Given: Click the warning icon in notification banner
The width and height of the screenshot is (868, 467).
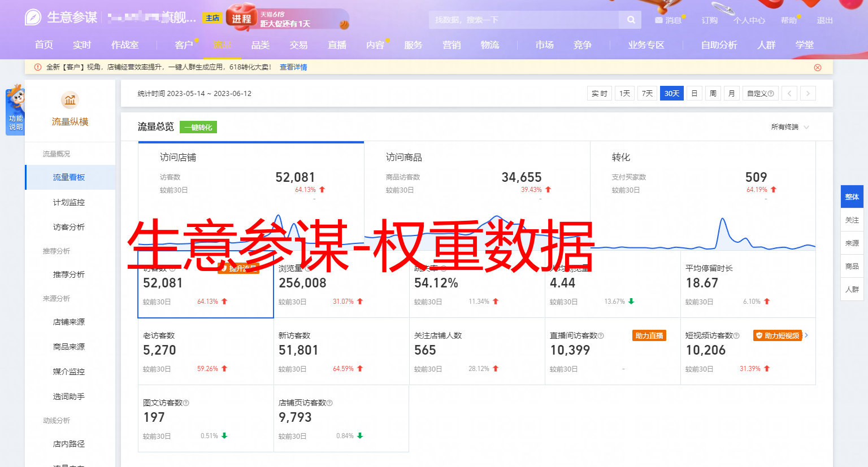Looking at the screenshot, I should pyautogui.click(x=38, y=67).
